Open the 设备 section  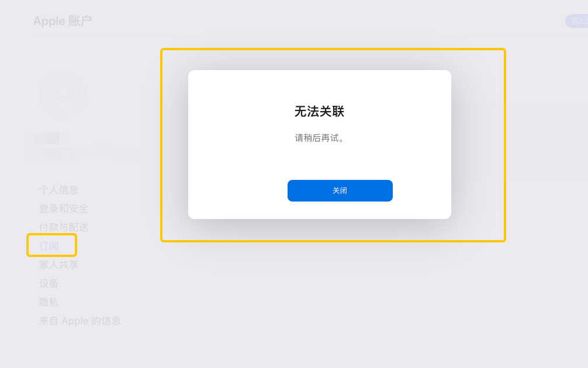point(49,283)
